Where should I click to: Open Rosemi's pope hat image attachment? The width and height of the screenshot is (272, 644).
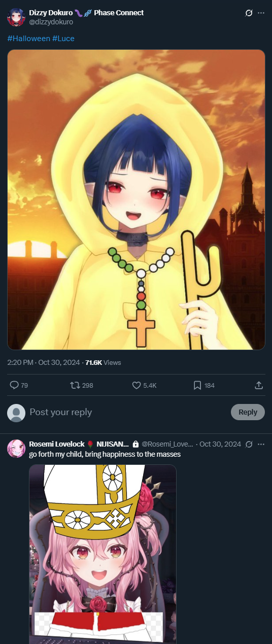coord(103,554)
